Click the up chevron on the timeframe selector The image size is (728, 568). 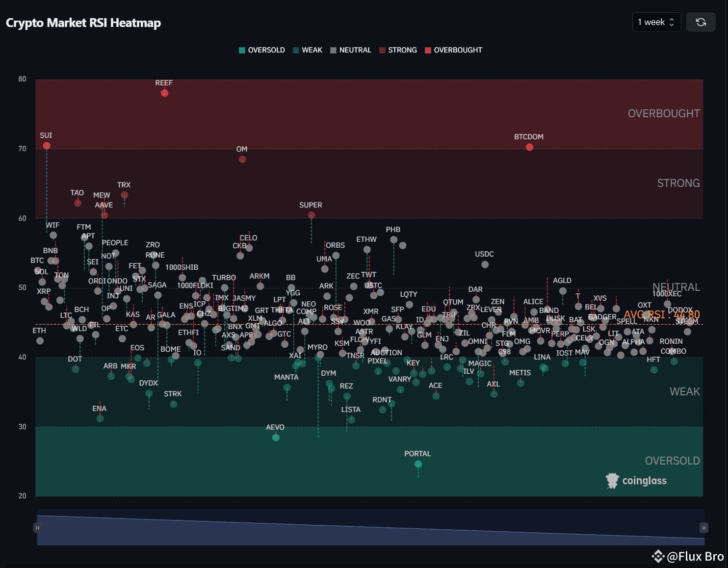pyautogui.click(x=672, y=20)
